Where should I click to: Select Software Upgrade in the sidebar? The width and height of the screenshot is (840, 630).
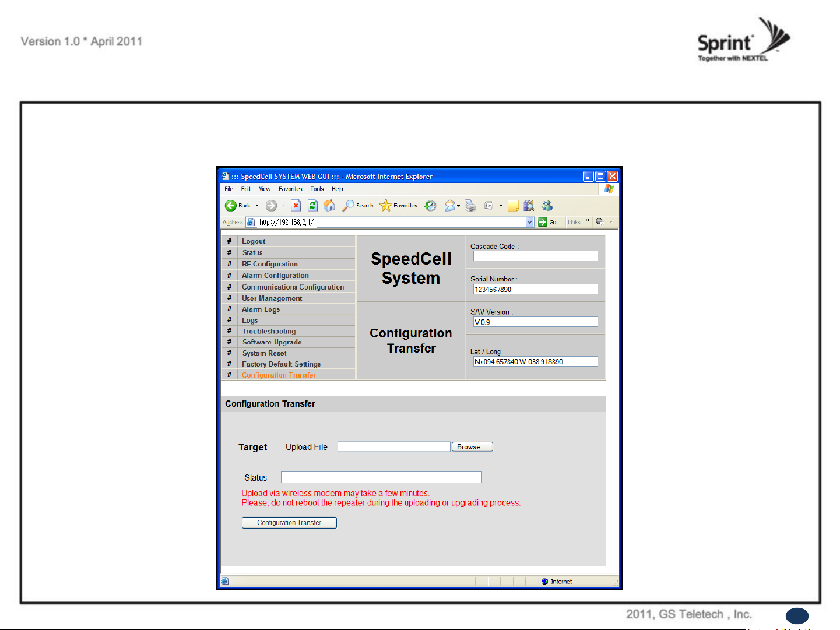click(272, 342)
